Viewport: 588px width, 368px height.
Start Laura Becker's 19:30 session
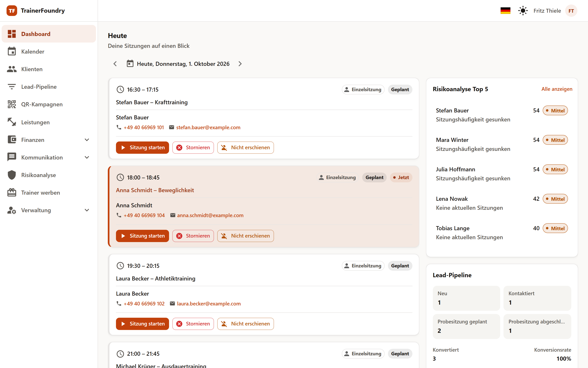point(142,324)
